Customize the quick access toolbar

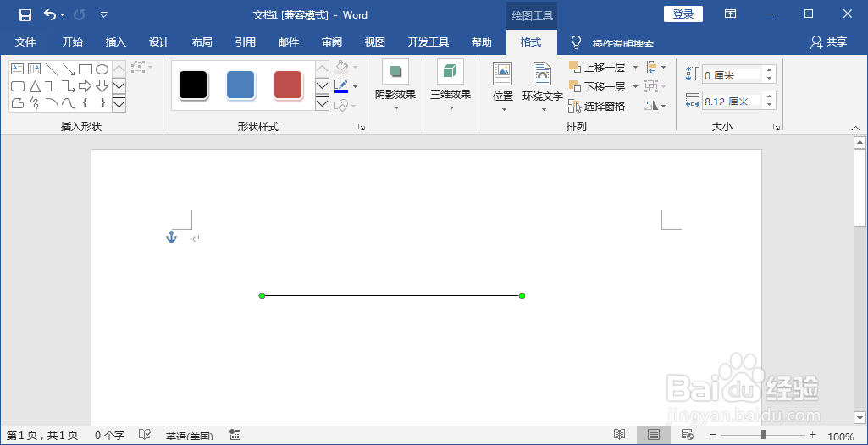point(104,15)
